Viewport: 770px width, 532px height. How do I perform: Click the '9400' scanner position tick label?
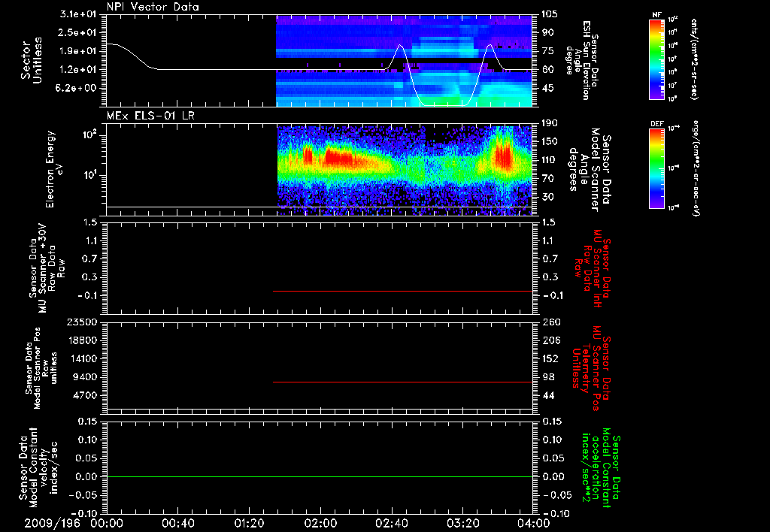(84, 377)
